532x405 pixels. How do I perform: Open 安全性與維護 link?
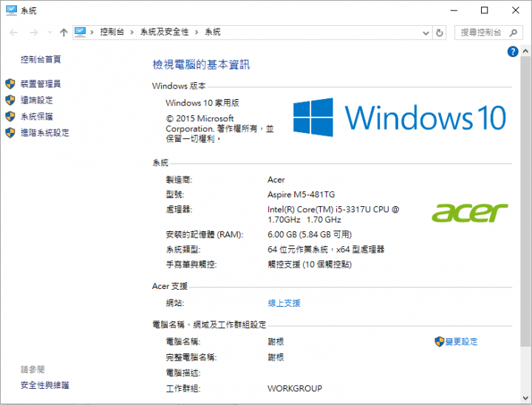[x=45, y=385]
